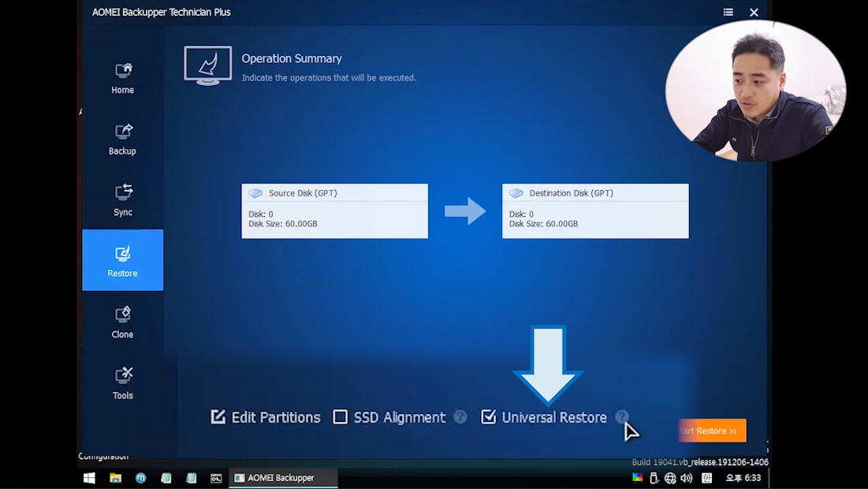The image size is (868, 489).
Task: Open the USB device tray icon
Action: [654, 478]
